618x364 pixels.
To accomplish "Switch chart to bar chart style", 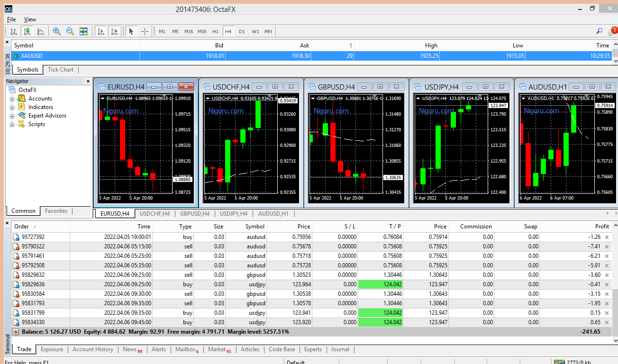I will tap(14, 31).
